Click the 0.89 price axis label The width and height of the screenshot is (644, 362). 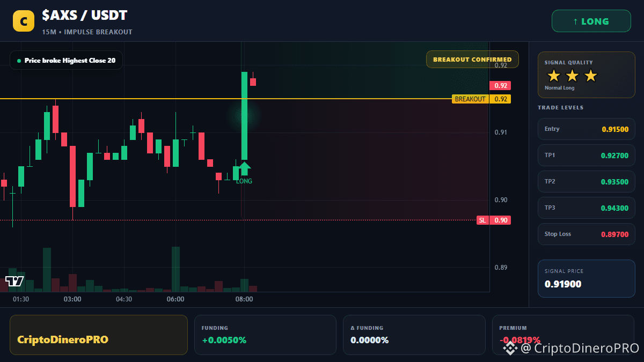point(500,268)
